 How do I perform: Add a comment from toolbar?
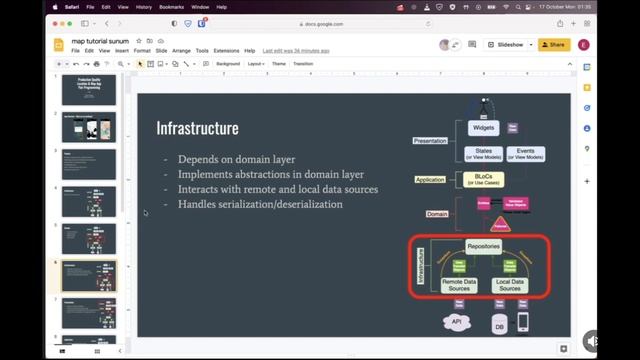pyautogui.click(x=206, y=64)
